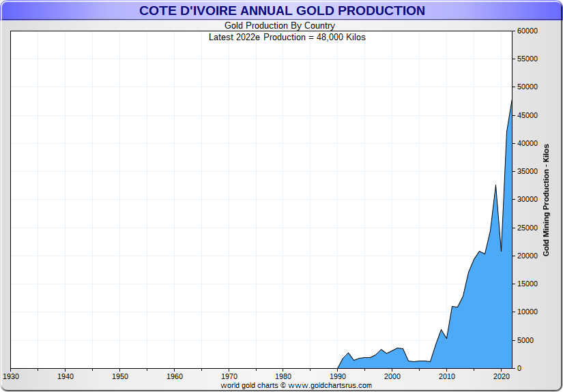Select the 50000 y-axis tick label
This screenshot has height=392, width=563.
pyautogui.click(x=528, y=87)
